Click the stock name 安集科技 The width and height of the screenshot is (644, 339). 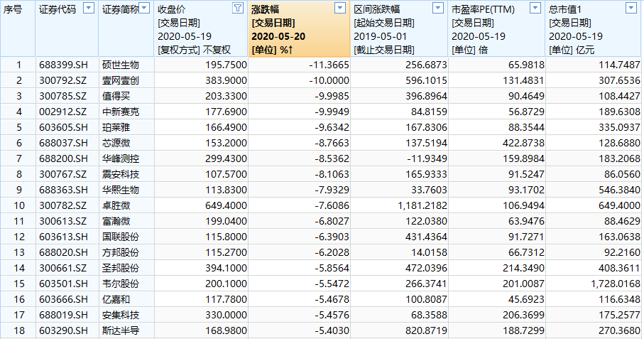point(120,315)
